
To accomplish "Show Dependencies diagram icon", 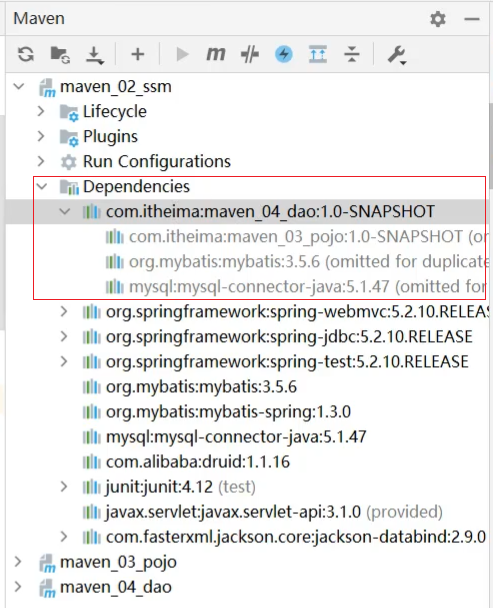I will pos(318,54).
